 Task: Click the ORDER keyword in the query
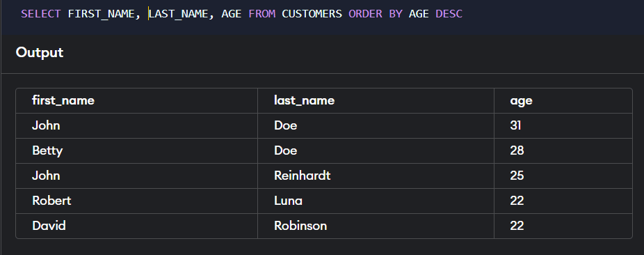[365, 13]
